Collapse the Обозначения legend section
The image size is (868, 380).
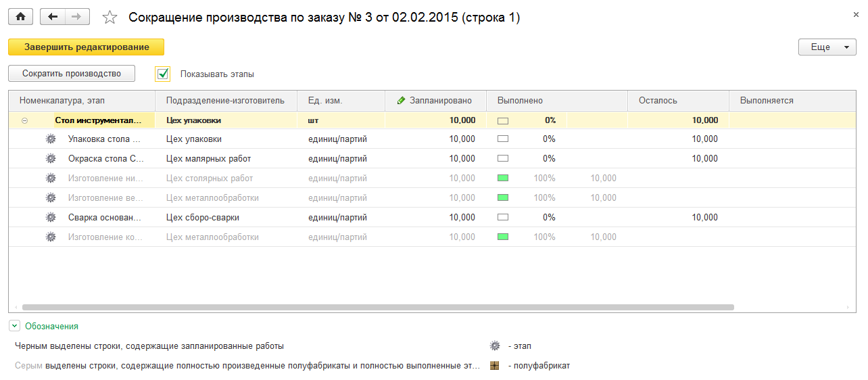14,326
